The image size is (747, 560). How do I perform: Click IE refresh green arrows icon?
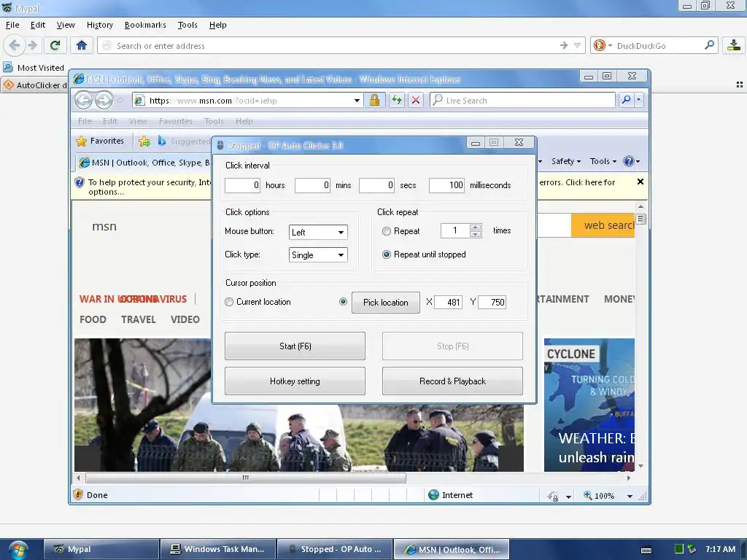point(396,100)
